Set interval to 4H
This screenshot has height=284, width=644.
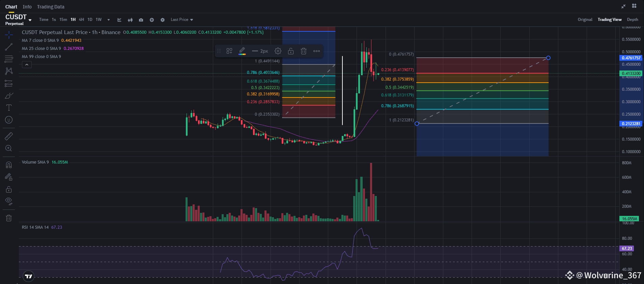coord(81,20)
